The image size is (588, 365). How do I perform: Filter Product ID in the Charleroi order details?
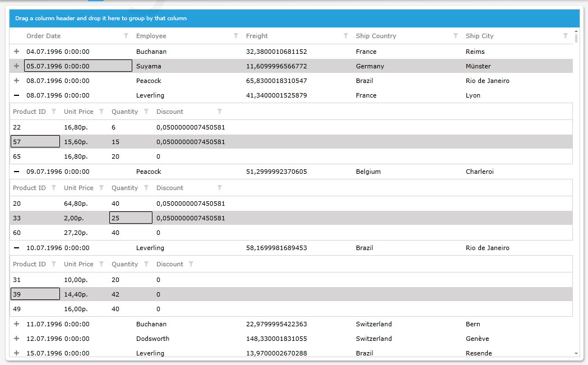54,188
